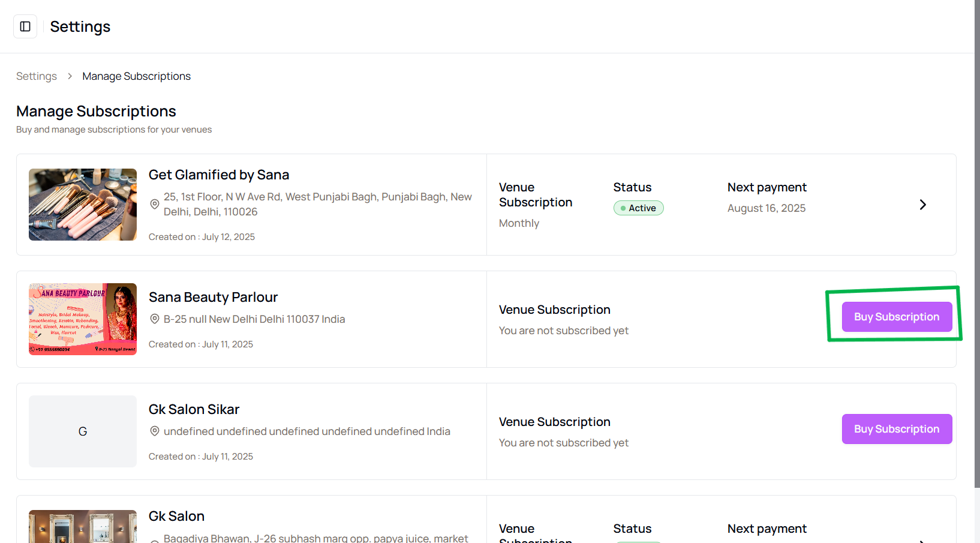Click location pin icon for Get Glamified by Sana
This screenshot has width=980, height=543.
click(155, 204)
